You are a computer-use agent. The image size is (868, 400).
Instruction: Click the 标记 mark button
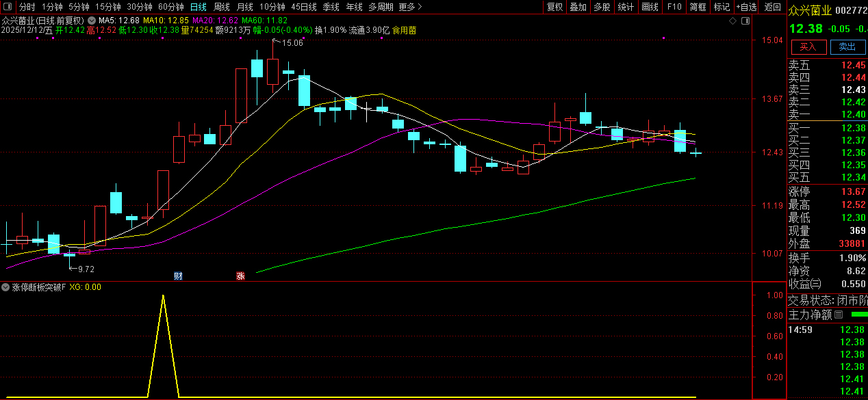click(722, 7)
